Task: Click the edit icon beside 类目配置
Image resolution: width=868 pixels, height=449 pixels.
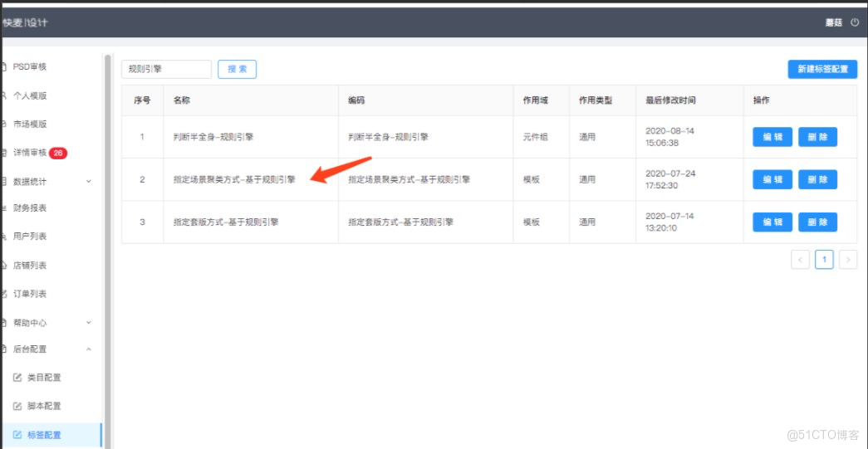Action: [17, 378]
